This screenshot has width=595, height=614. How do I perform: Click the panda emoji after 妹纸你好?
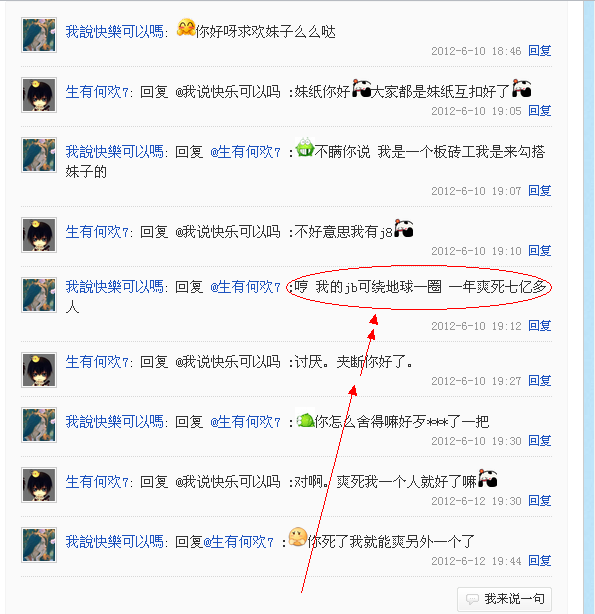point(362,88)
